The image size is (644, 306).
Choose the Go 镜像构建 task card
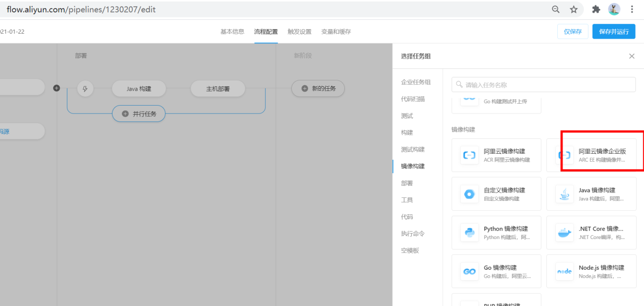point(496,271)
